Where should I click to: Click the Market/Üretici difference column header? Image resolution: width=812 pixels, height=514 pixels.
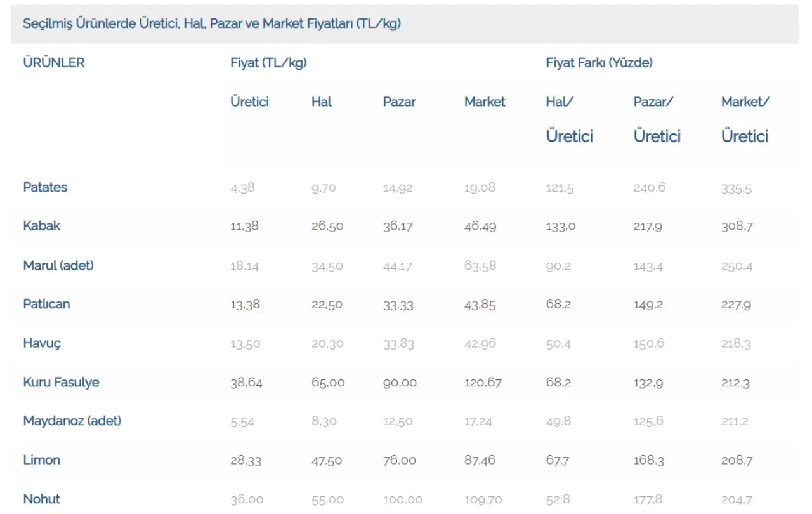(745, 119)
